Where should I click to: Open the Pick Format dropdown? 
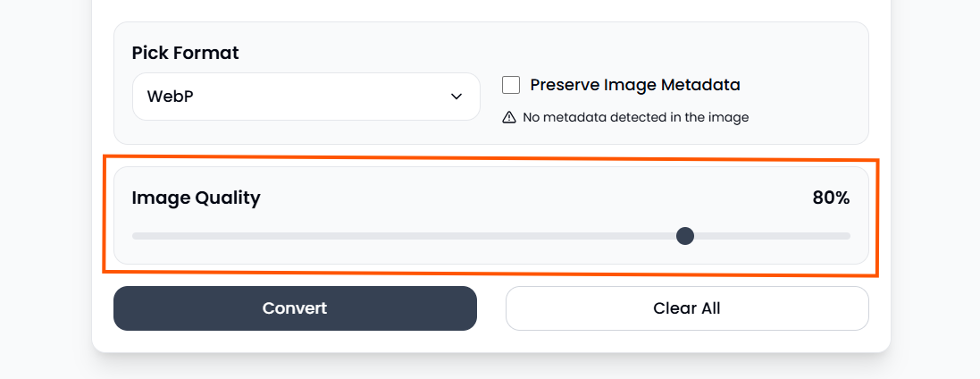(306, 97)
